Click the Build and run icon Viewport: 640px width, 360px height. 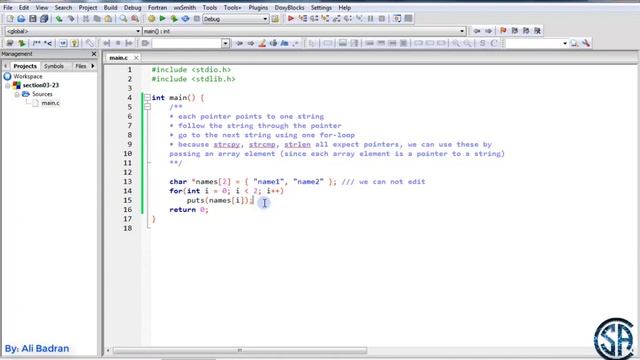click(x=174, y=19)
